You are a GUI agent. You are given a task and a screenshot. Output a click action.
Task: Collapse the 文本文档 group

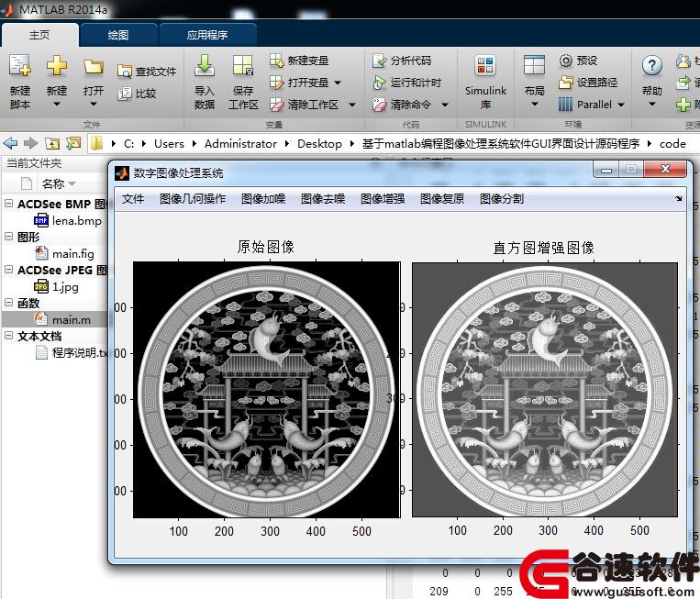coord(8,336)
